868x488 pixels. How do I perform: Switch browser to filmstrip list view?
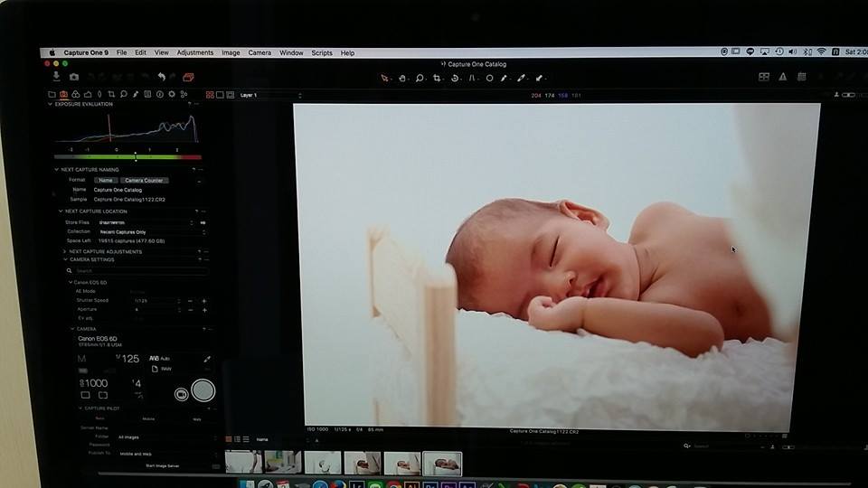(238, 439)
